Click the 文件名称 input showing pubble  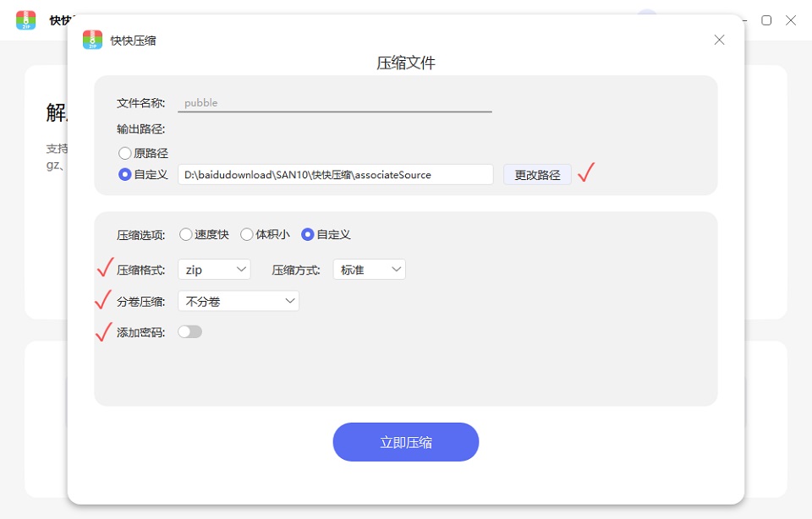tap(334, 101)
